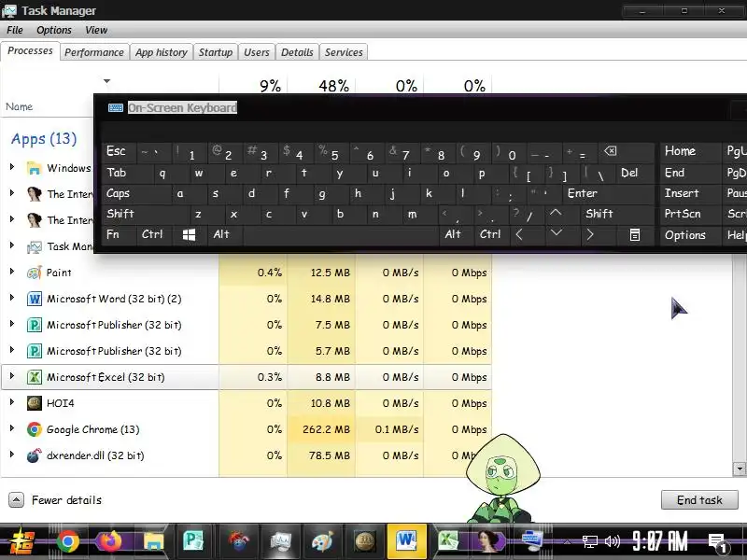Click the End task button
This screenshot has width=747, height=560.
click(x=699, y=500)
